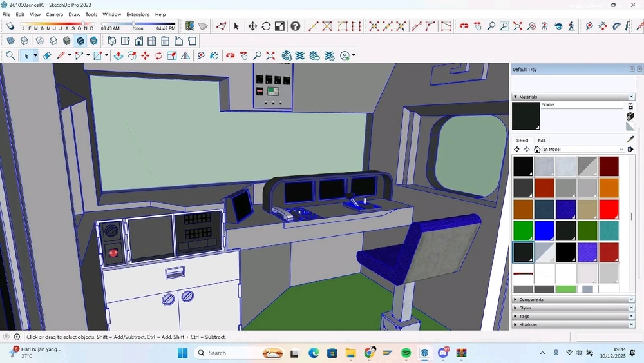Expand the Components panel
The image size is (644, 363).
(531, 300)
